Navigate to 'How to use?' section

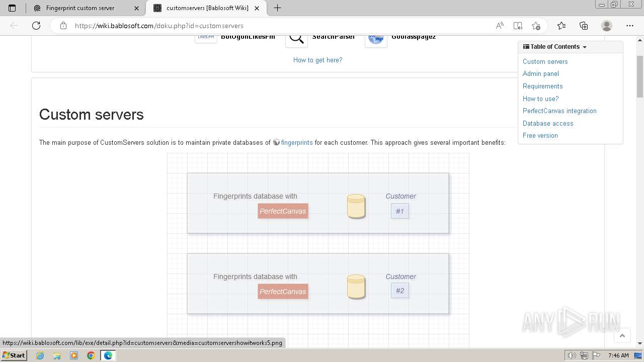[540, 99]
